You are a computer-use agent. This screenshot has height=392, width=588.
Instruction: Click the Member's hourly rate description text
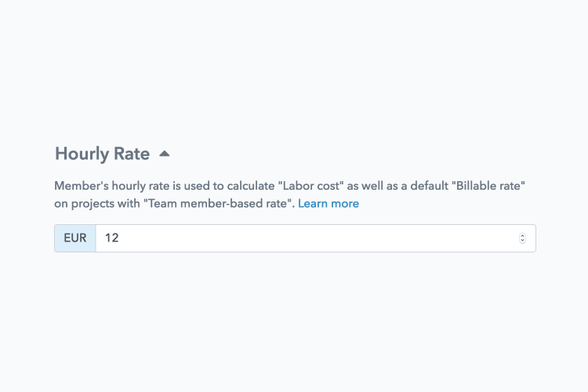pyautogui.click(x=289, y=194)
